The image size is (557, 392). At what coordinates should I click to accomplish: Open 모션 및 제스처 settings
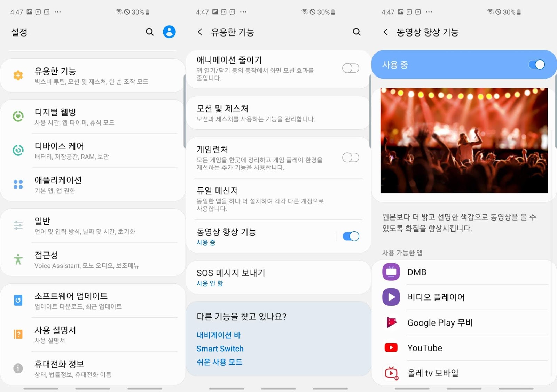[278, 113]
